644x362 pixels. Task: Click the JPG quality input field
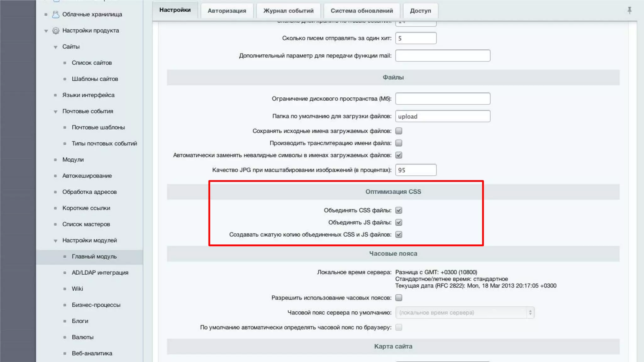416,170
